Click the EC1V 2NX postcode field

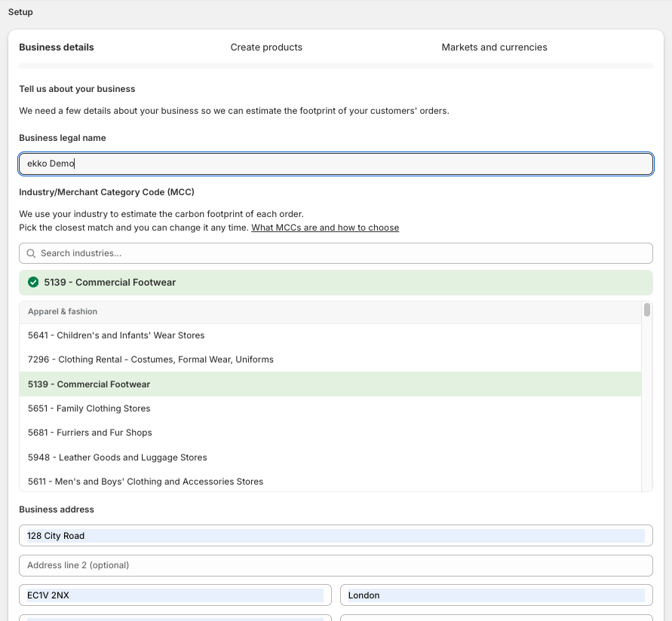tap(175, 595)
